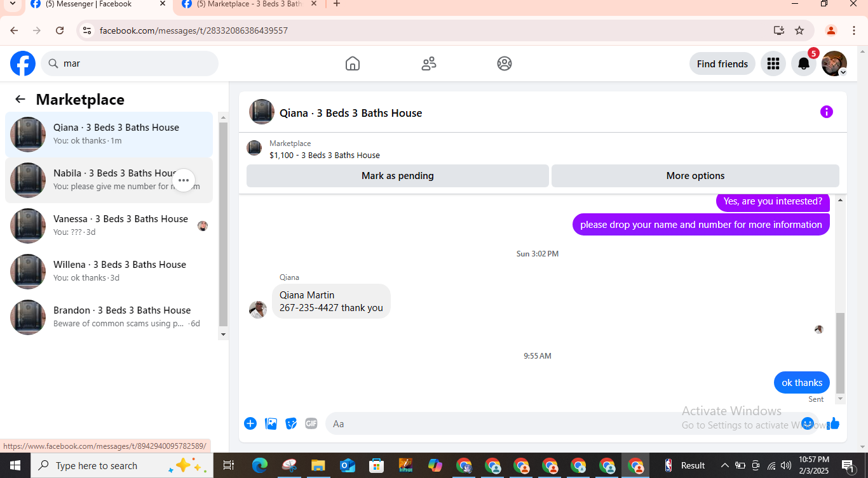Click the Find friends button

[722, 63]
